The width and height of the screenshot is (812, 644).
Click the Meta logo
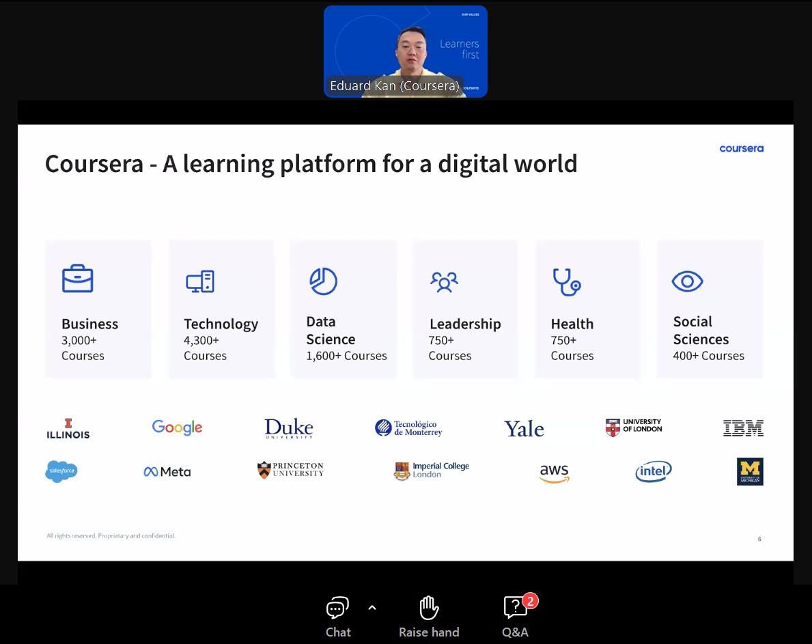[x=167, y=472]
